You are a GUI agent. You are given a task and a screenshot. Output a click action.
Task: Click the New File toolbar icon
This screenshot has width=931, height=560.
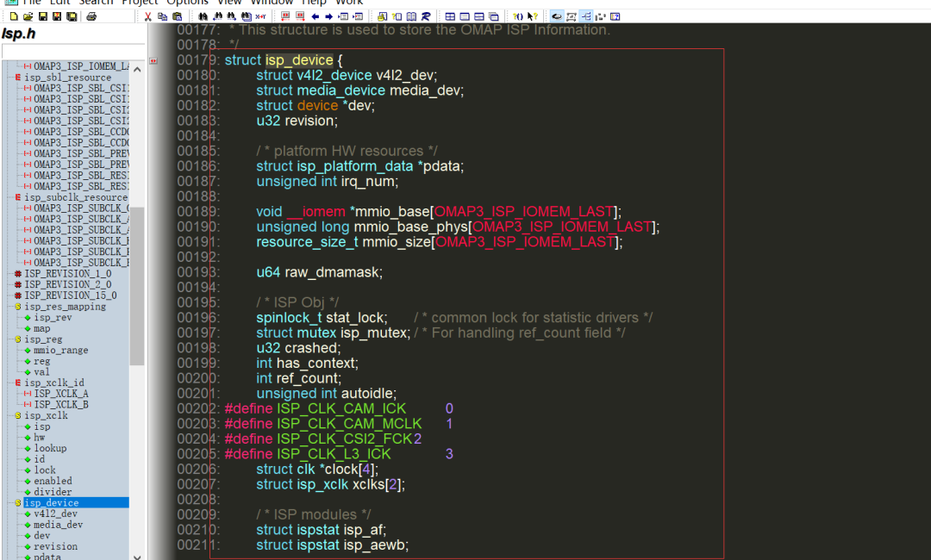(12, 16)
